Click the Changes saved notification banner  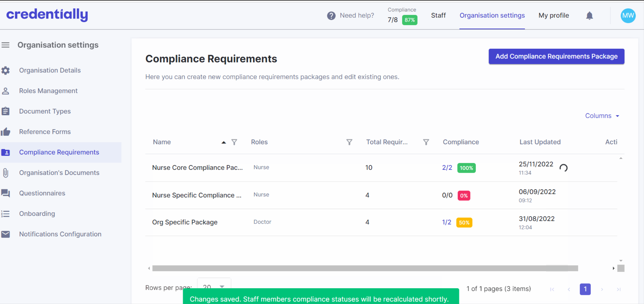321,296
